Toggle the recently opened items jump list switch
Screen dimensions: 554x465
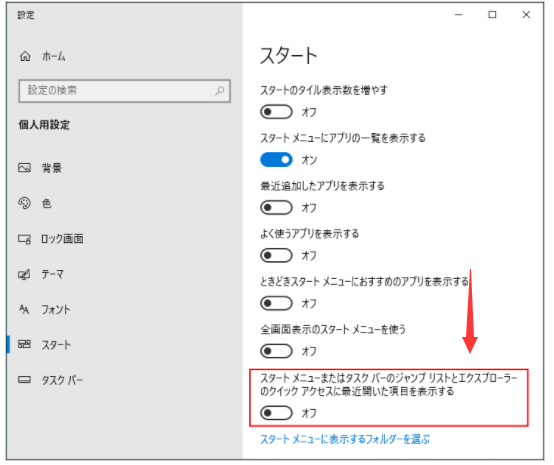tap(276, 413)
